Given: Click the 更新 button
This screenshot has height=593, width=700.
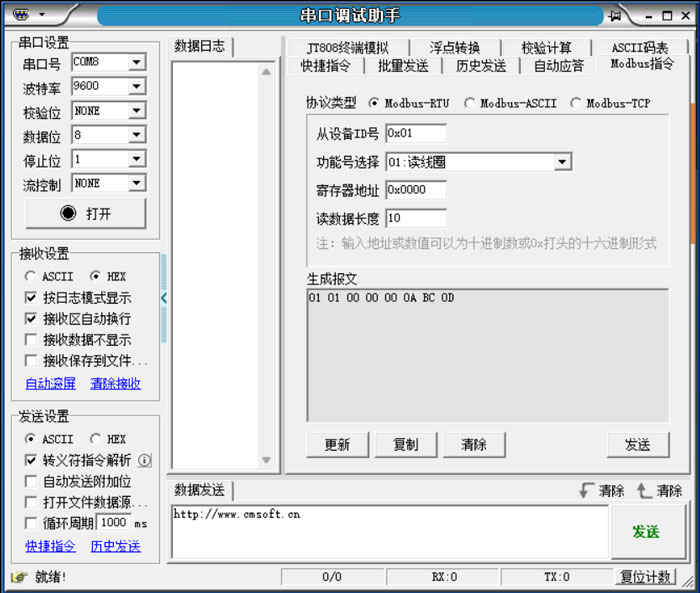Looking at the screenshot, I should click(x=337, y=445).
